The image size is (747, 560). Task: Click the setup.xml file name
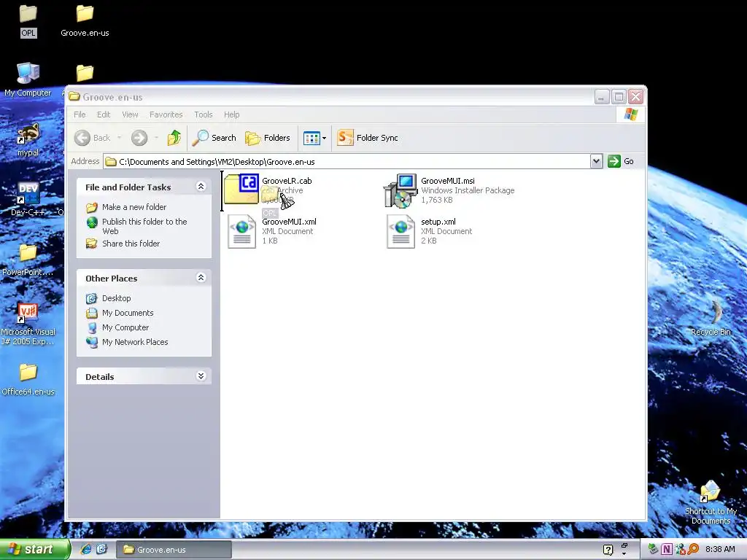pyautogui.click(x=438, y=222)
